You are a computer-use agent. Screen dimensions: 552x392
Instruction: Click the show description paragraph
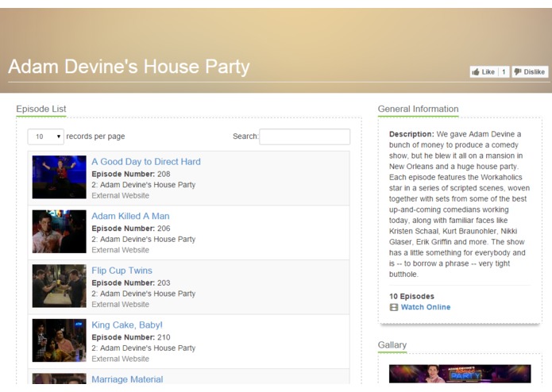point(459,204)
